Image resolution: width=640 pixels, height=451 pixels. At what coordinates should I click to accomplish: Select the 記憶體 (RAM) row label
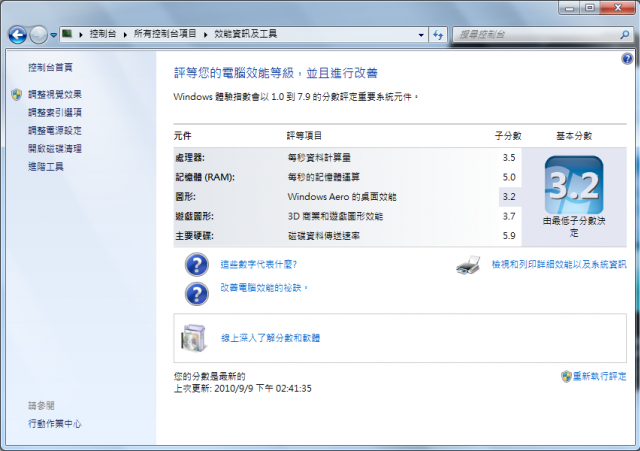(205, 177)
